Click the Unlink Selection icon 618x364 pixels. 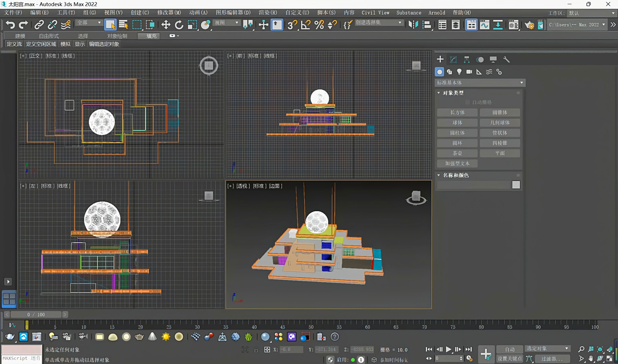pyautogui.click(x=52, y=25)
